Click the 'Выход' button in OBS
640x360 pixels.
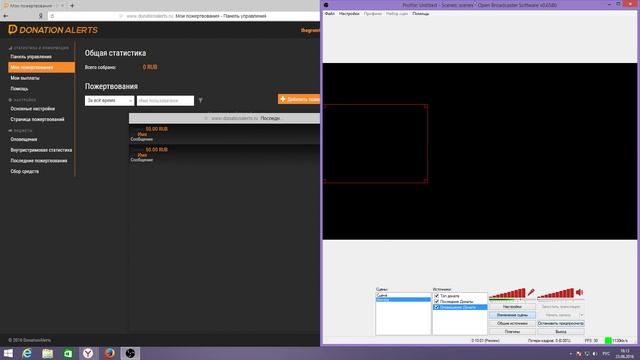[561, 332]
